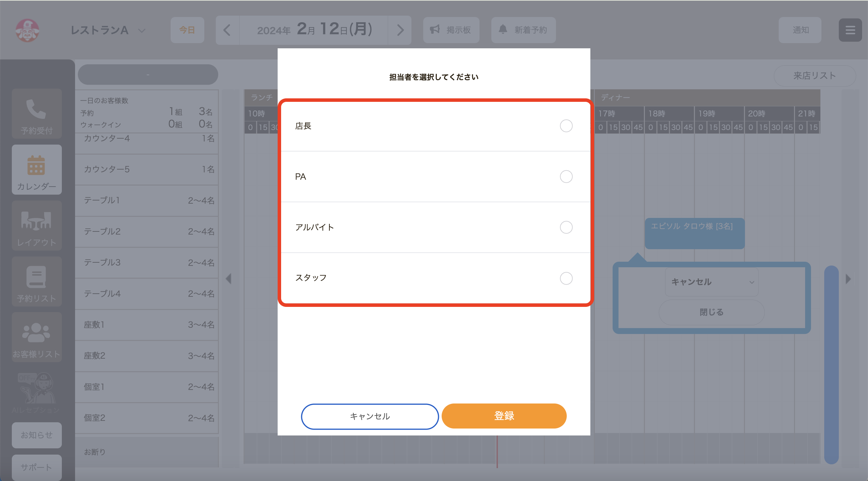This screenshot has width=868, height=481.
Task: Click the 今日 button
Action: 187,30
